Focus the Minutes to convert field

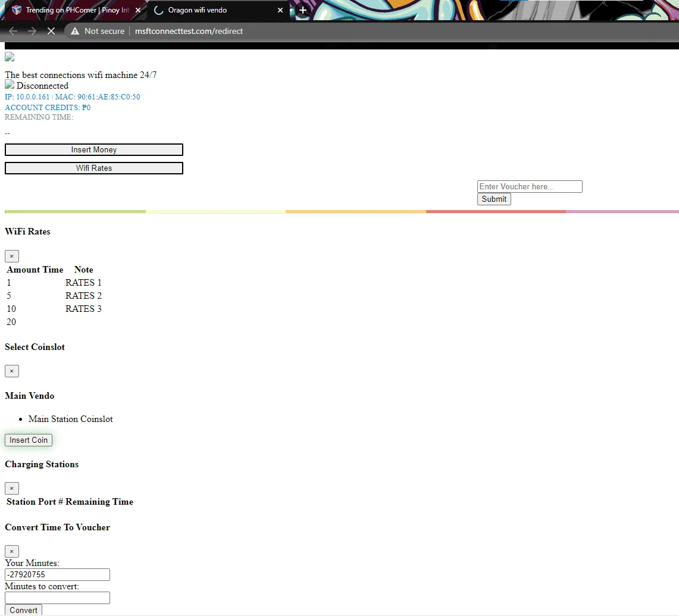tap(57, 598)
